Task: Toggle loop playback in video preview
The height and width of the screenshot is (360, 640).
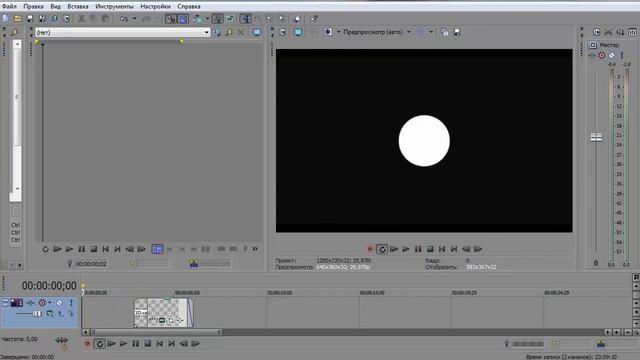Action: pyautogui.click(x=382, y=249)
